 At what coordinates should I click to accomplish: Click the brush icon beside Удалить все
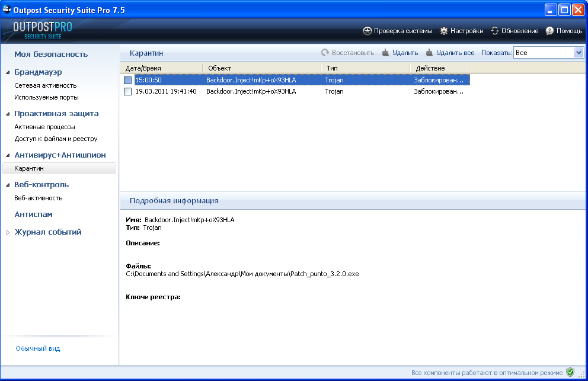point(429,53)
